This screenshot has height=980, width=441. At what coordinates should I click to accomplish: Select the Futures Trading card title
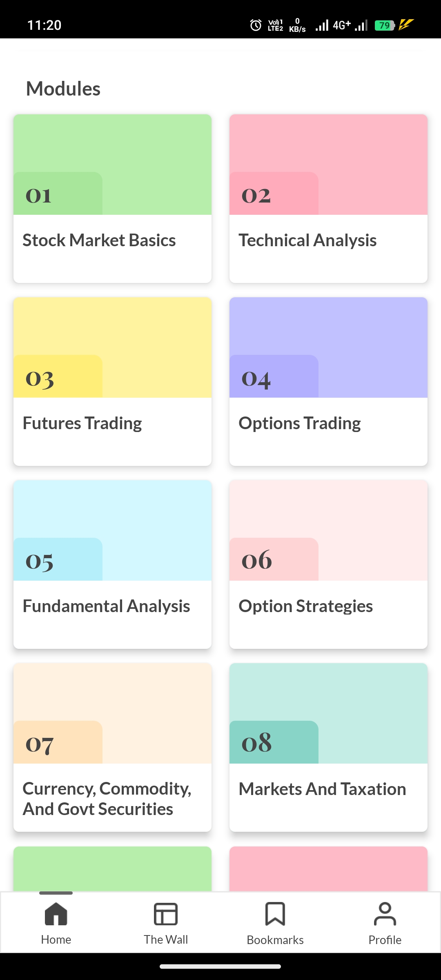coord(82,423)
